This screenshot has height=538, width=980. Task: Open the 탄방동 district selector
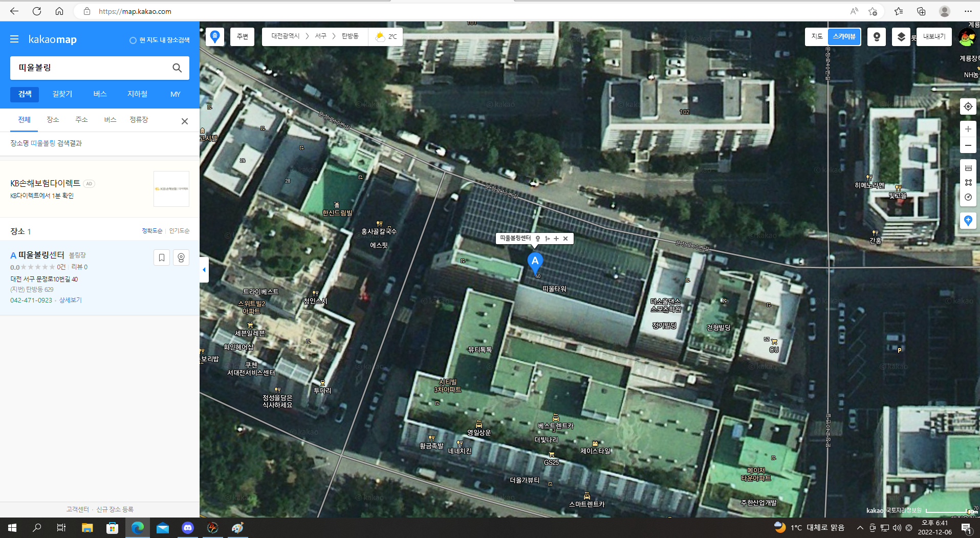pyautogui.click(x=350, y=36)
